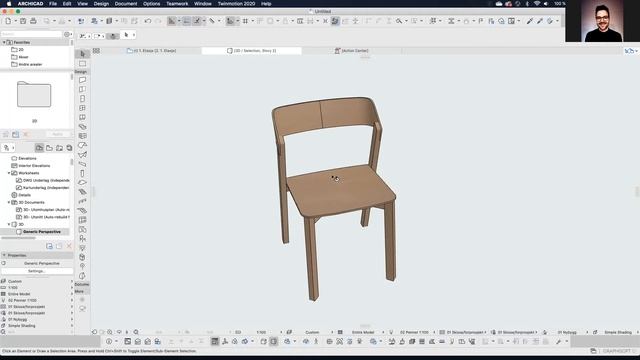Open the Custom dropdown in Properties panel
640x360 pixels.
pyautogui.click(x=37, y=281)
